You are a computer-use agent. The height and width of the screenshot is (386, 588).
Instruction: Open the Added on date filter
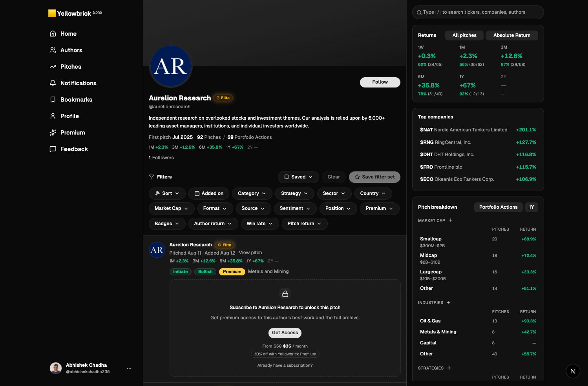point(209,193)
